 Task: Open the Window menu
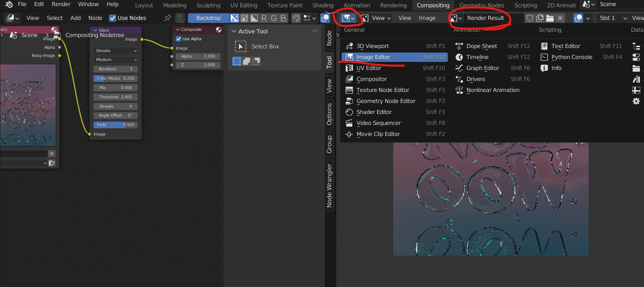[88, 4]
